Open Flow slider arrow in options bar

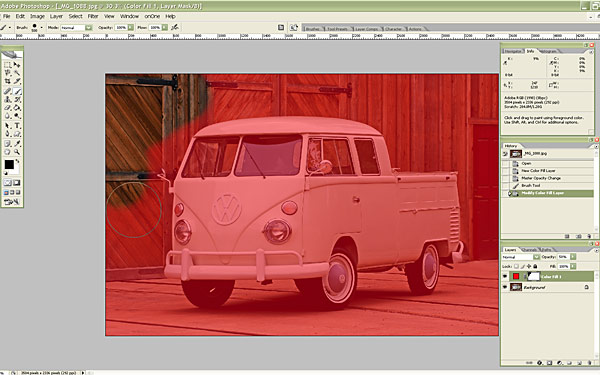pyautogui.click(x=165, y=28)
